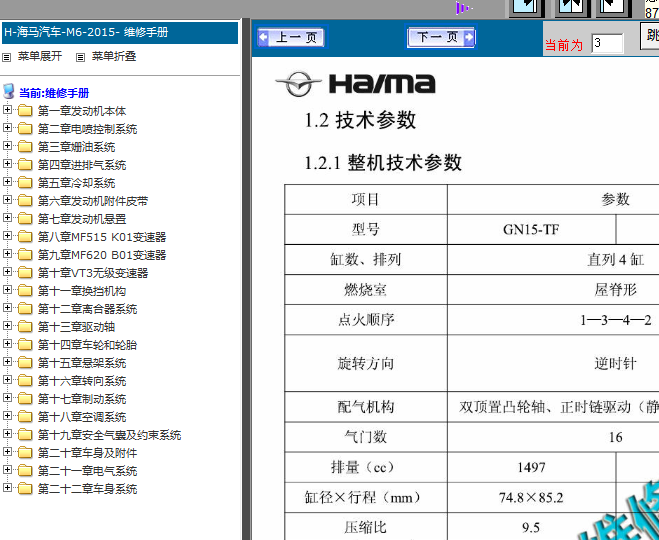Click the list icon before 菜单折叠
This screenshot has height=540, width=659.
tap(80, 57)
